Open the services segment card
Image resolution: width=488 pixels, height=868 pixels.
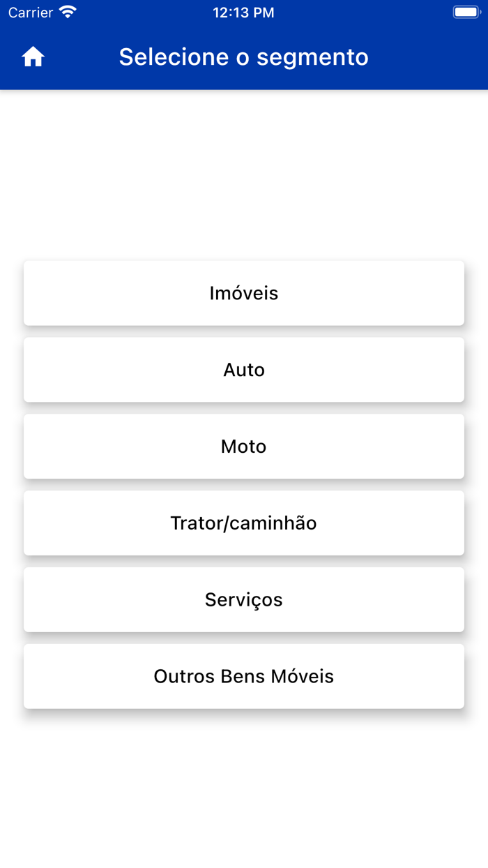click(x=244, y=599)
